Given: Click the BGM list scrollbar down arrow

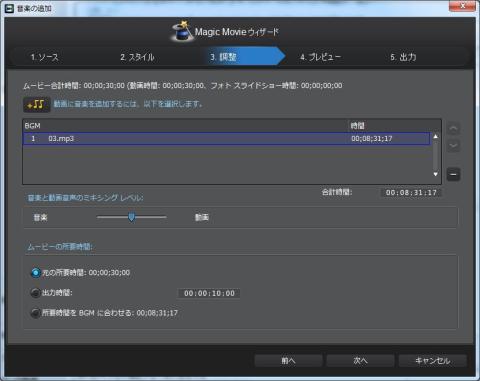Looking at the screenshot, I should (435, 174).
